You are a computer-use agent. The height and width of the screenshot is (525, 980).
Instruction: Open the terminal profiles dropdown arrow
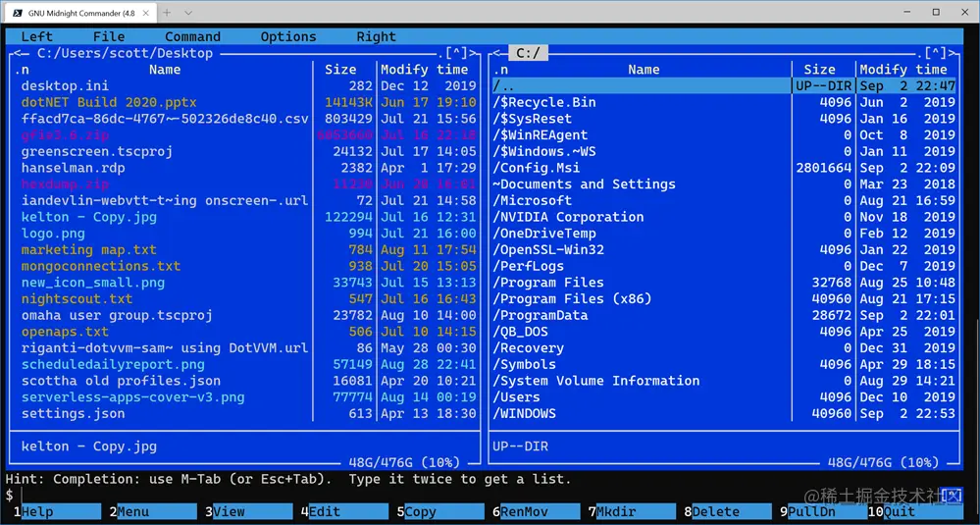[x=188, y=13]
